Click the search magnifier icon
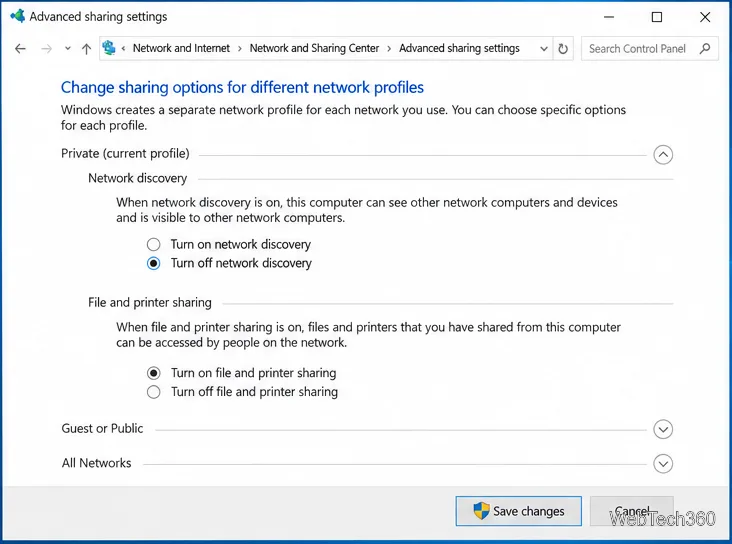This screenshot has width=732, height=544. pyautogui.click(x=705, y=49)
